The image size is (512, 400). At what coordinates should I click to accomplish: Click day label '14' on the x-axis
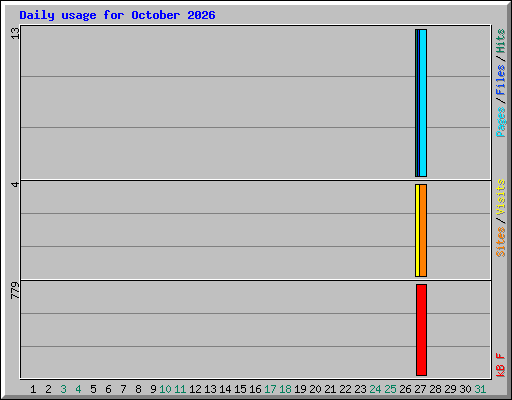[225, 389]
